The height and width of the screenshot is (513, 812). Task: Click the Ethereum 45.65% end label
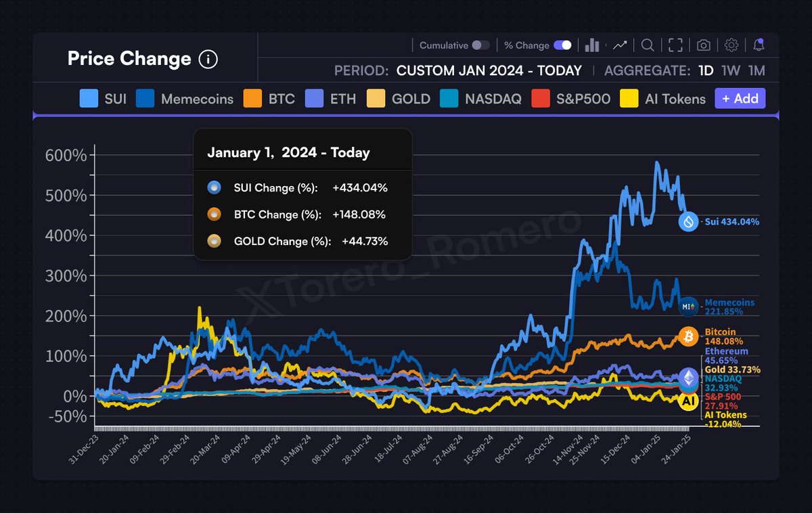point(727,356)
